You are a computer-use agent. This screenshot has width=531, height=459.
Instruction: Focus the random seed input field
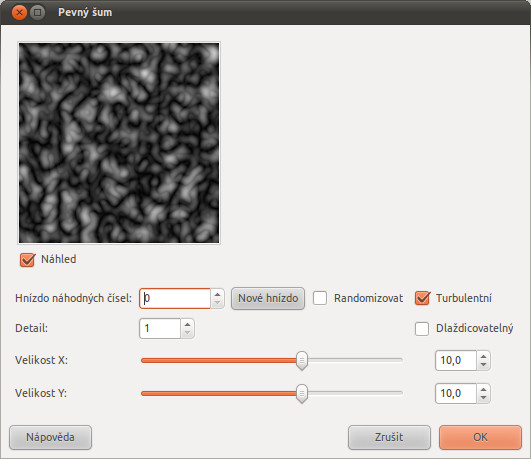(x=175, y=298)
